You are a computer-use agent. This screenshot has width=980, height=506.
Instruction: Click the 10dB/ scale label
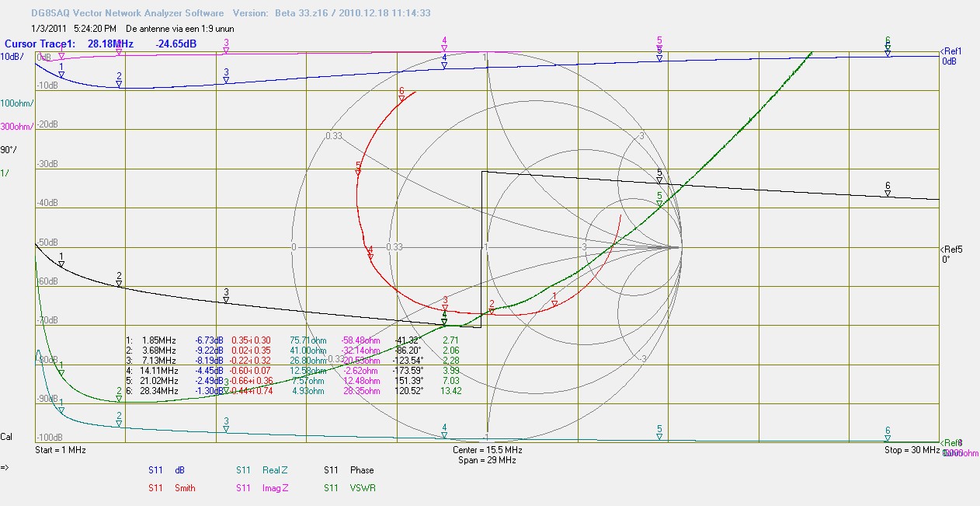[12, 57]
